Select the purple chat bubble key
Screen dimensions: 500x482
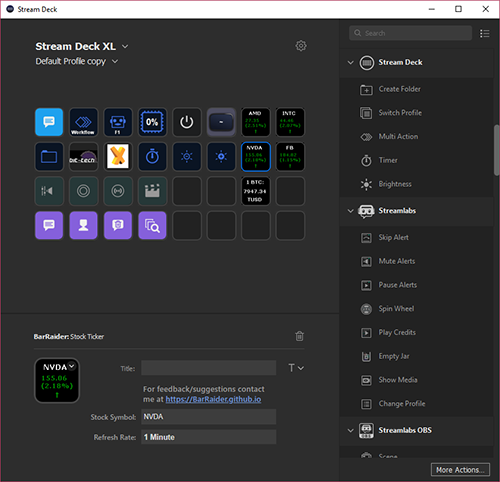point(49,225)
